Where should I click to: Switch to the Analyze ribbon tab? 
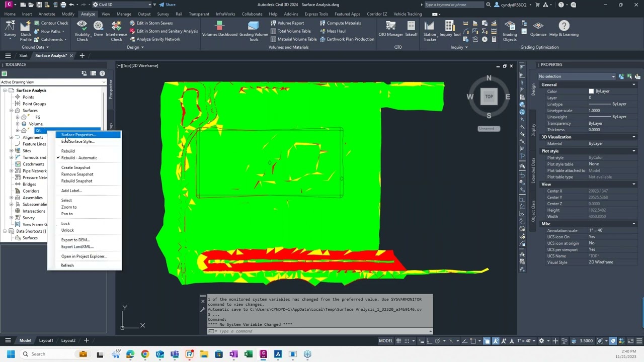tap(88, 14)
